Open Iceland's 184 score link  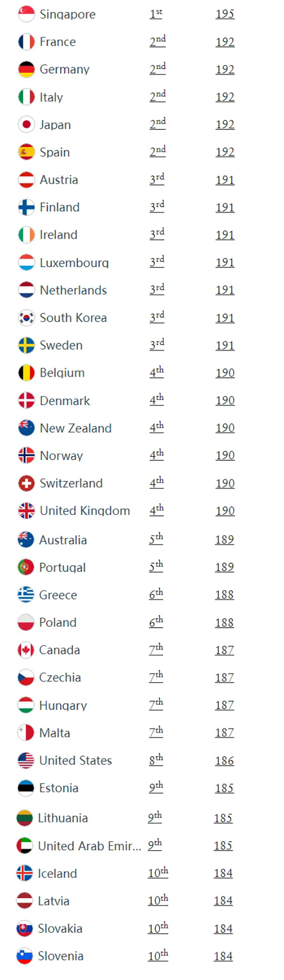223,873
